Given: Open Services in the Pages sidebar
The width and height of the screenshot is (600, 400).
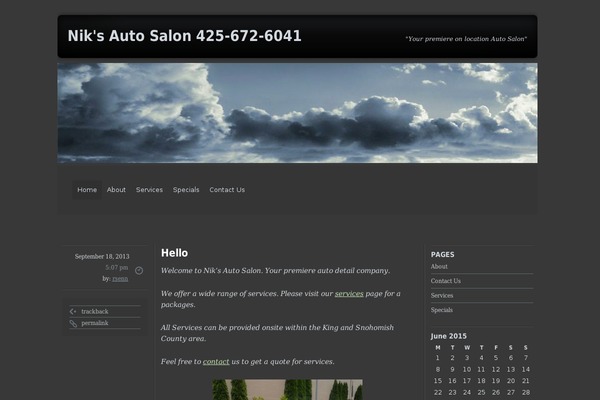Looking at the screenshot, I should [x=442, y=296].
